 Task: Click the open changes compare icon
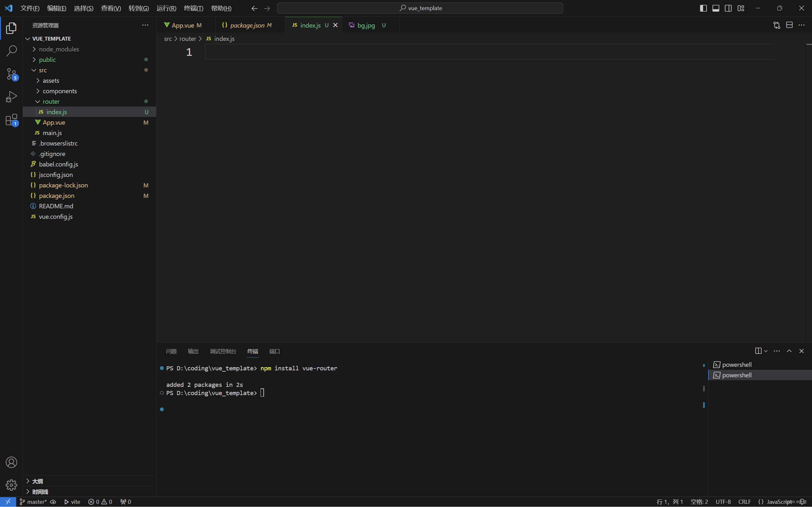click(776, 25)
